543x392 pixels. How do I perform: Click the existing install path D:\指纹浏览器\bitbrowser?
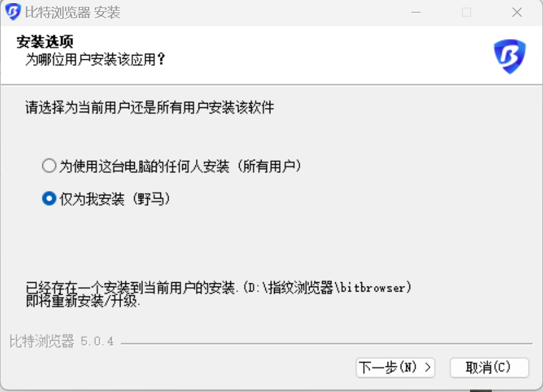tap(327, 287)
